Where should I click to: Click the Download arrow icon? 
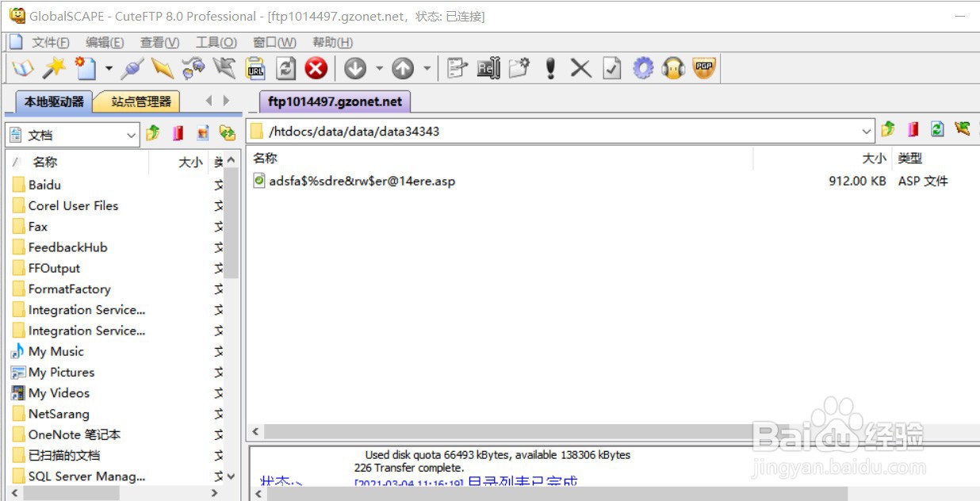pos(355,68)
